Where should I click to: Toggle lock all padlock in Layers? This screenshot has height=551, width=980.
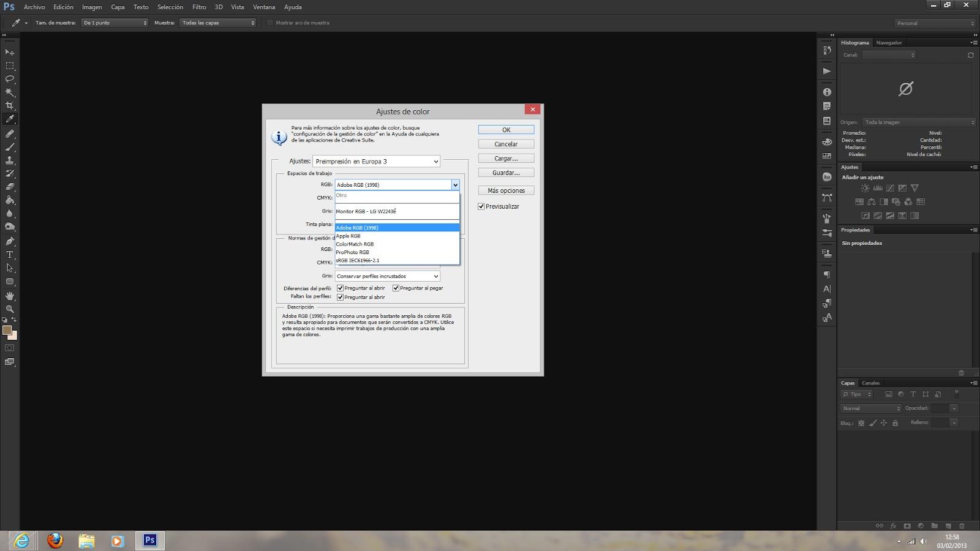tap(895, 423)
